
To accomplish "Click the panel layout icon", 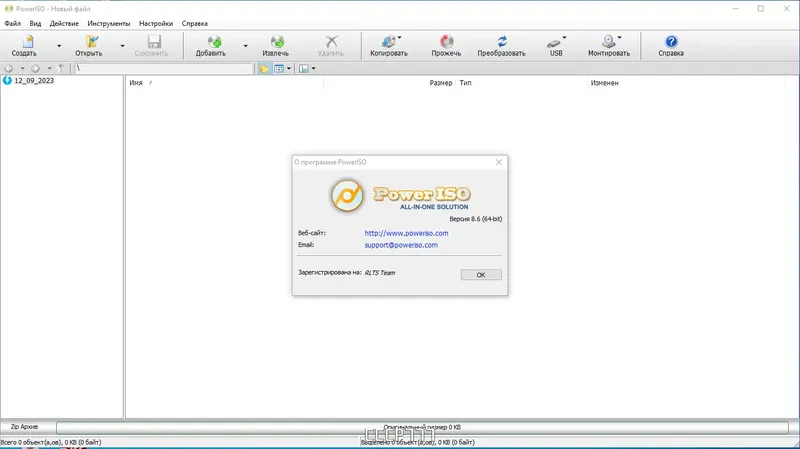I will pos(304,68).
